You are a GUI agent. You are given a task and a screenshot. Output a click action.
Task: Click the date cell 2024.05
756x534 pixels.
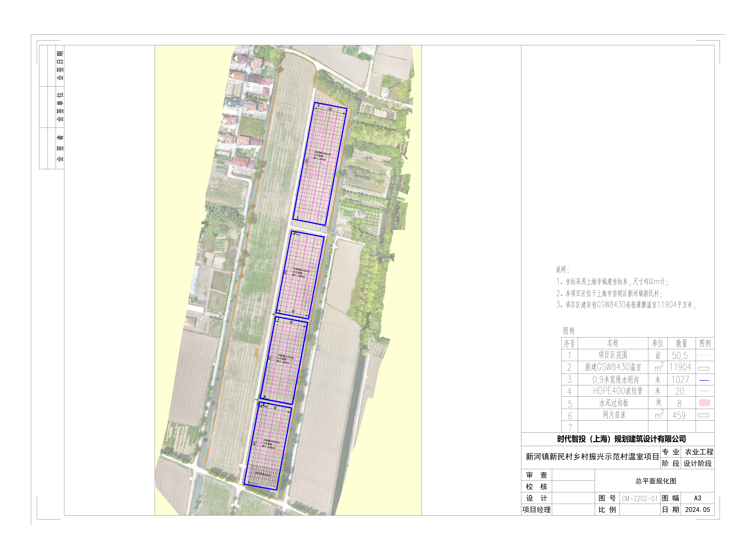pos(697,510)
